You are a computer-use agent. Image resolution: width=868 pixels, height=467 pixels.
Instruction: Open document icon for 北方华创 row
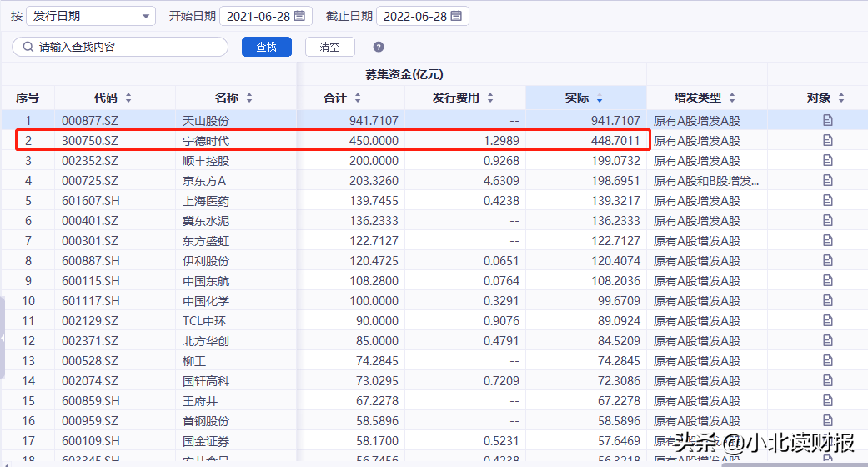[x=828, y=340]
